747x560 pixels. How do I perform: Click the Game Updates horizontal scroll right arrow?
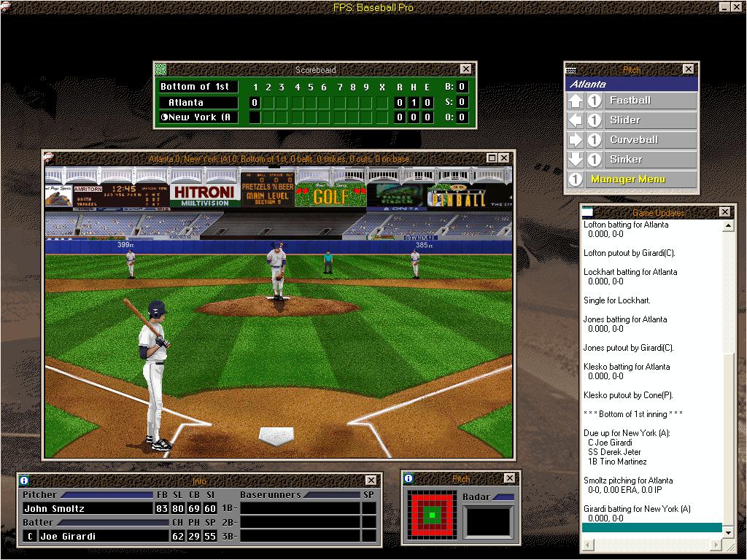click(716, 545)
